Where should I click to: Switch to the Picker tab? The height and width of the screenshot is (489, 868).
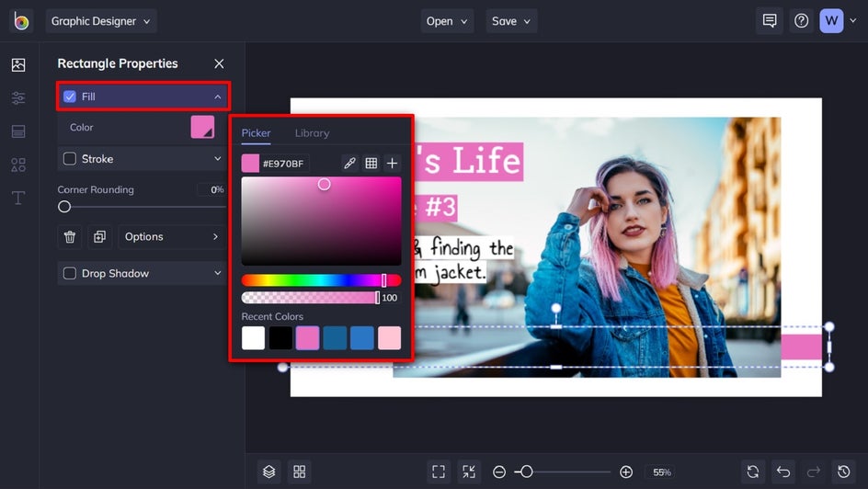coord(256,133)
